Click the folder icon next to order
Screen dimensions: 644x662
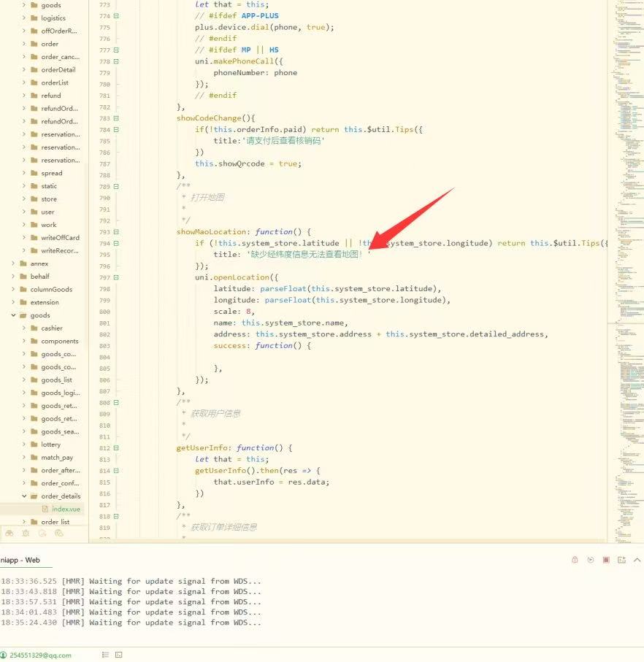[x=34, y=44]
